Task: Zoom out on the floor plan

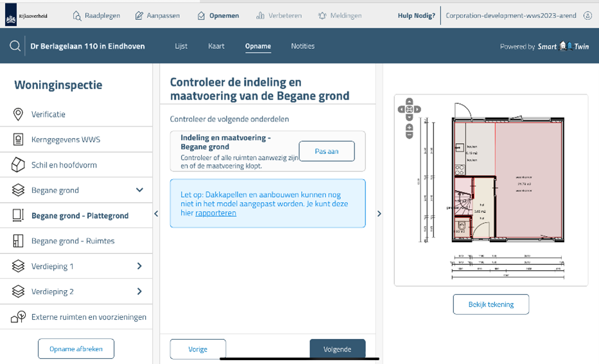Action: pyautogui.click(x=410, y=135)
